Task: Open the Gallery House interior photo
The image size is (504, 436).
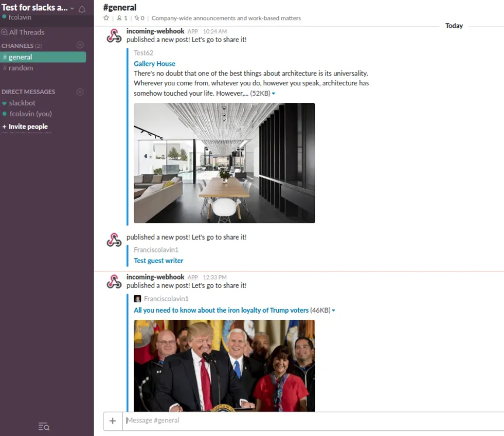Action: (x=224, y=163)
